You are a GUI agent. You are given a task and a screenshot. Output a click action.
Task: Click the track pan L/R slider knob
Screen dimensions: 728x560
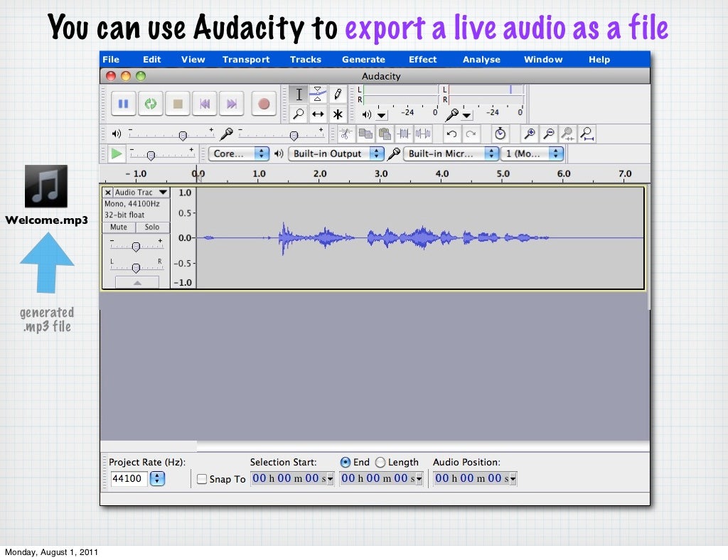[136, 268]
